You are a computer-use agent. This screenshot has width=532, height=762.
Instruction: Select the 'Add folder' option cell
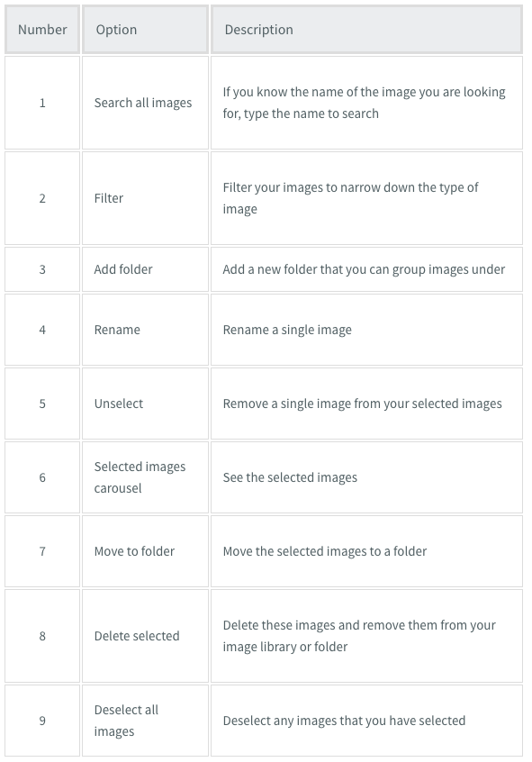pos(145,269)
